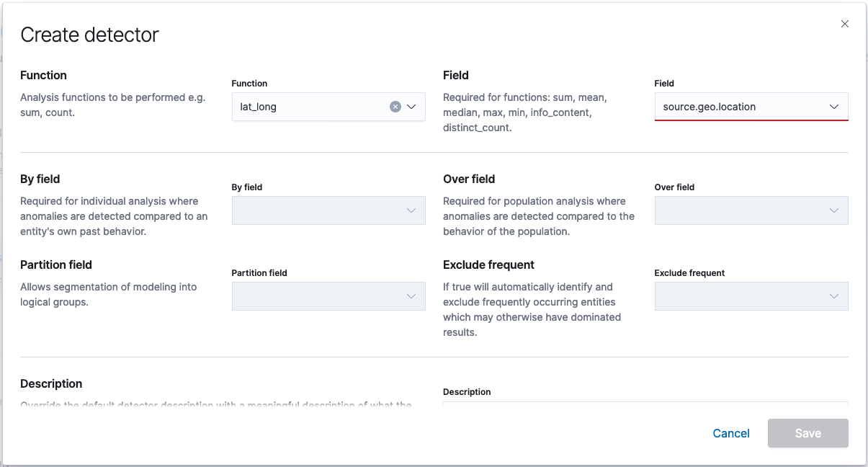
Task: Open the Exclude frequent dropdown
Action: pos(751,296)
